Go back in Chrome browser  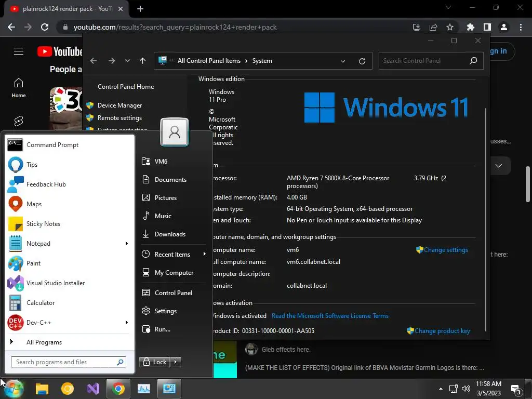(11, 27)
